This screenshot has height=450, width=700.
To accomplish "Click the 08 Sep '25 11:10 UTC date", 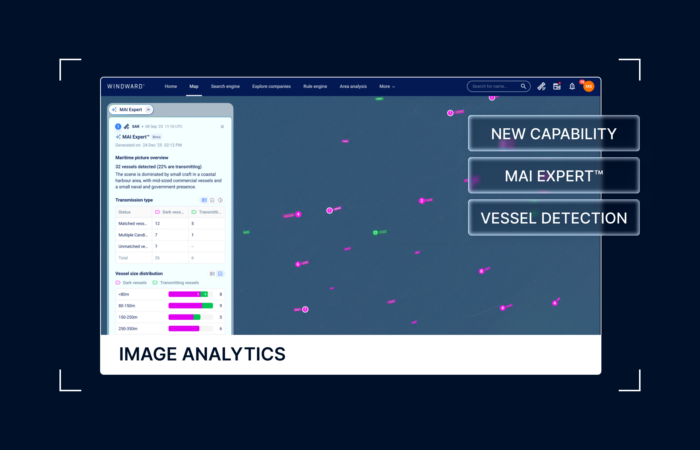I will click(x=164, y=127).
